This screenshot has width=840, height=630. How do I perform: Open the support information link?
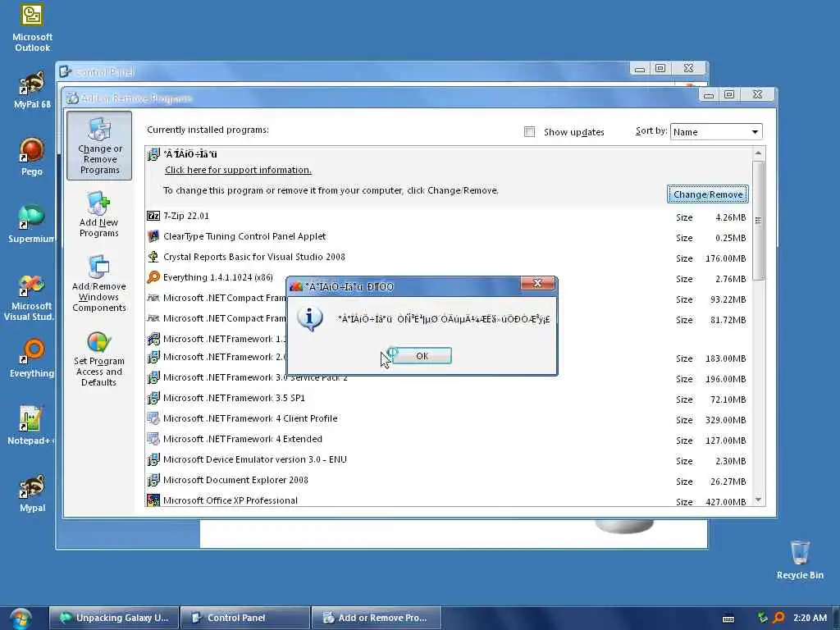[238, 170]
